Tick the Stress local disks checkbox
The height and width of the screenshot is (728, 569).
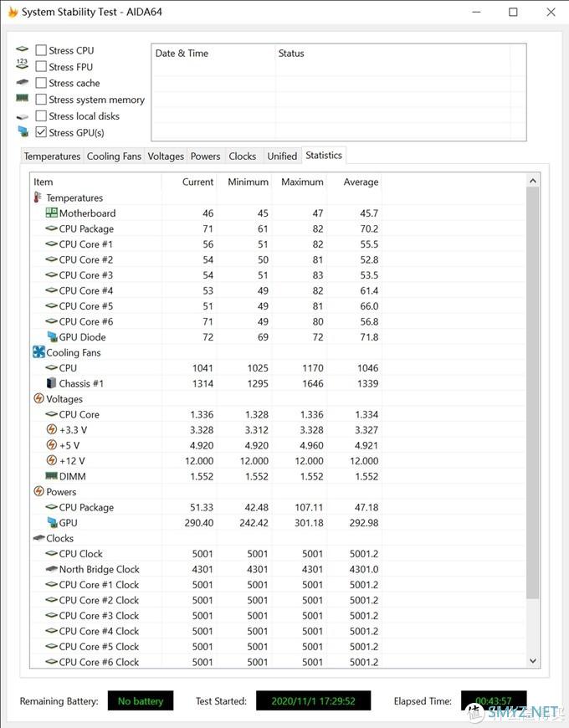[x=41, y=116]
